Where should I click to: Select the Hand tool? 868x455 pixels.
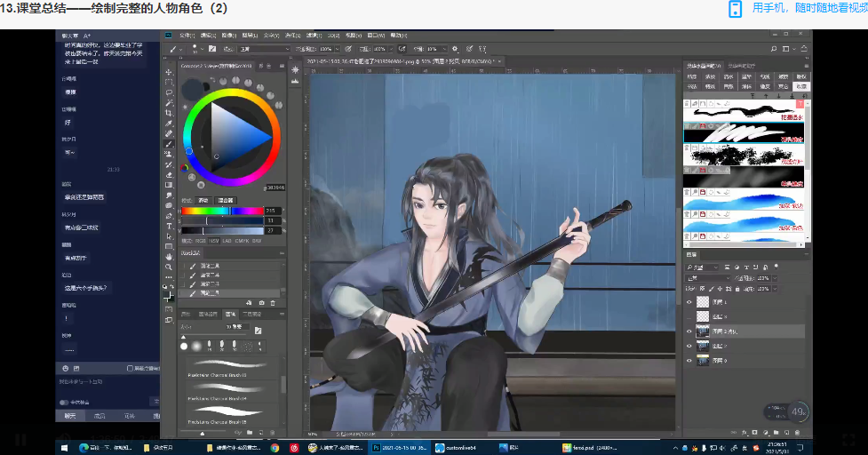pyautogui.click(x=169, y=257)
